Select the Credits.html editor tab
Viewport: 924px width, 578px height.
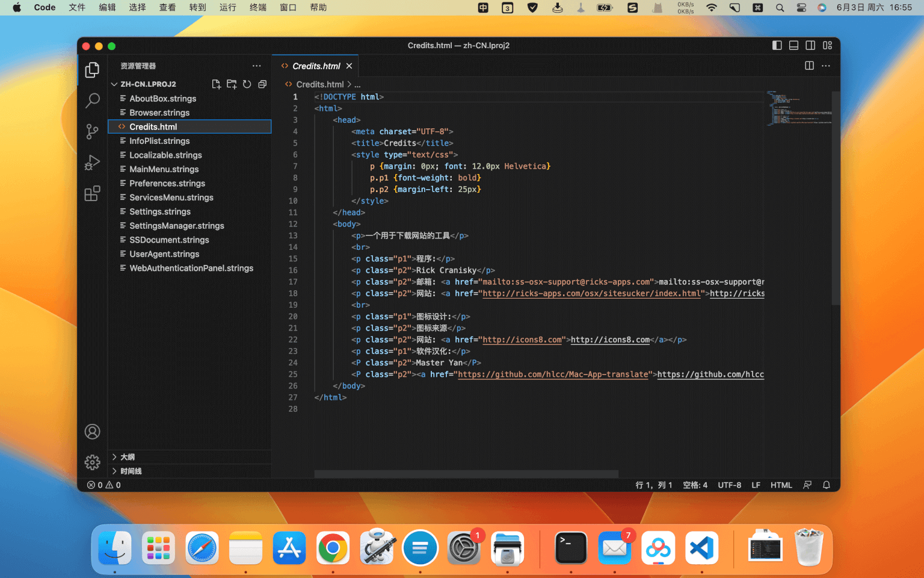315,66
